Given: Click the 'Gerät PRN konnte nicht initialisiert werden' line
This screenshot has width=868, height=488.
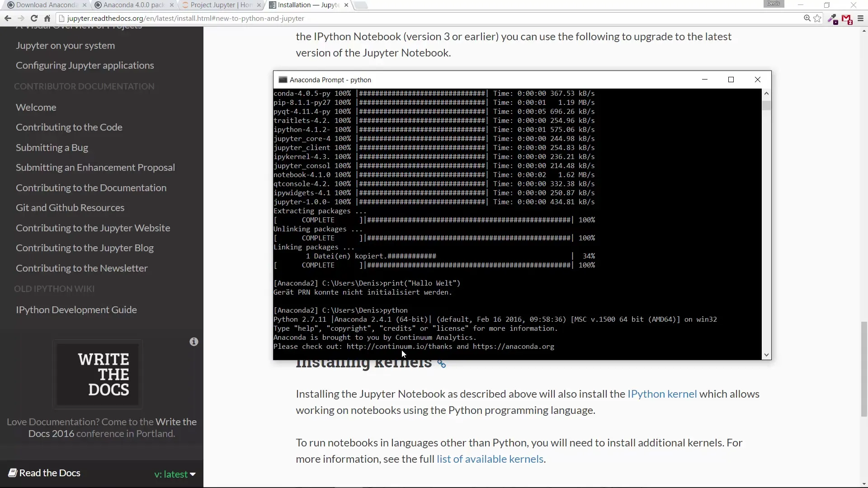Looking at the screenshot, I should coord(363,292).
